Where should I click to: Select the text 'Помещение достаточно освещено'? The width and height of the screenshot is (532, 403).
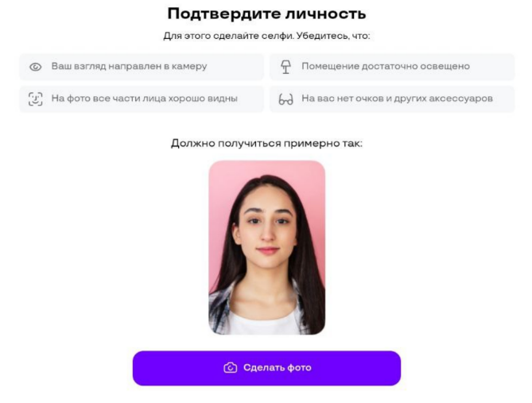point(386,66)
